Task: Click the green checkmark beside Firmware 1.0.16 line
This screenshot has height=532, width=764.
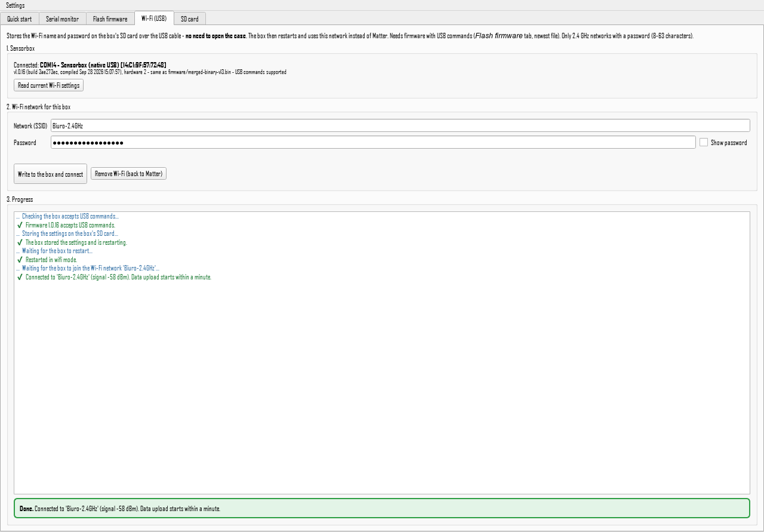Action: tap(20, 225)
